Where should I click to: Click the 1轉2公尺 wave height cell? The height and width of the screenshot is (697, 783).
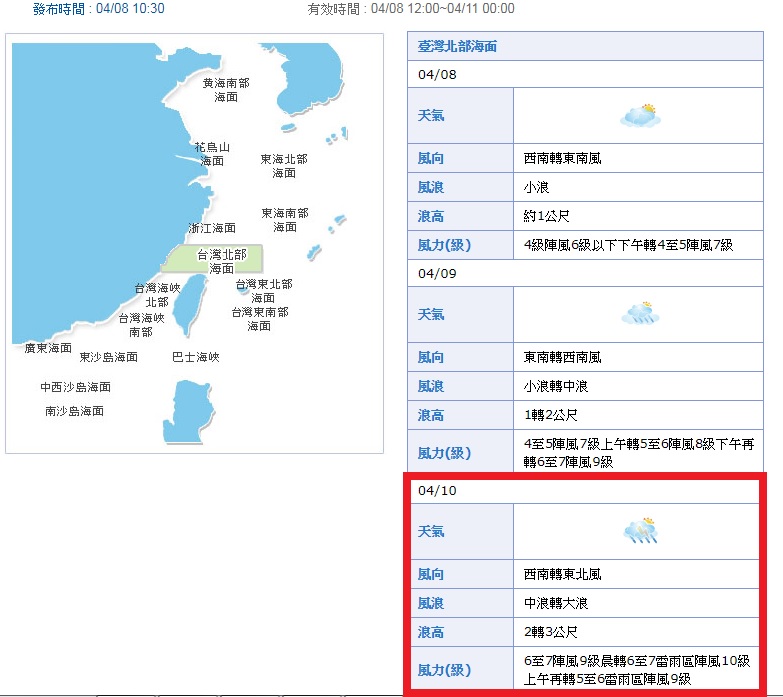pos(638,415)
